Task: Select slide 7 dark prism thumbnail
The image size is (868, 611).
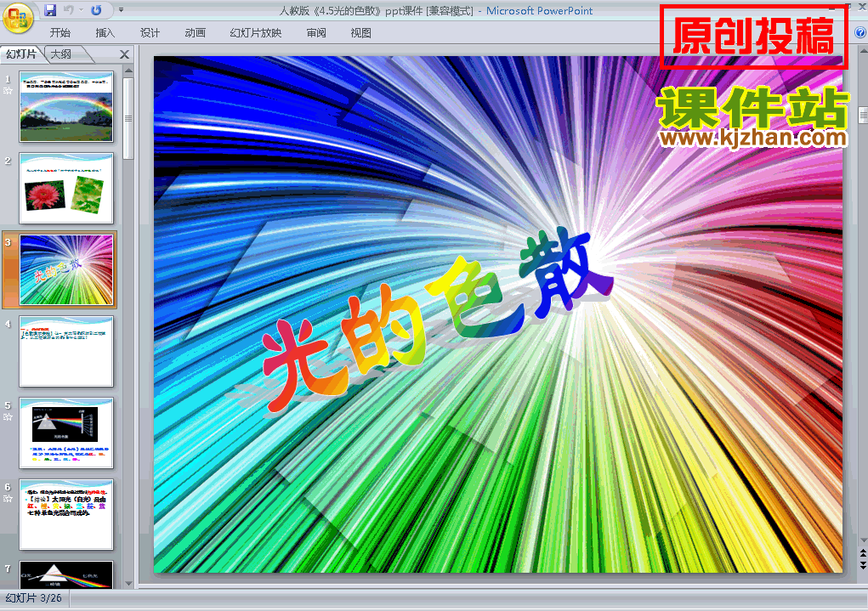Action: 66,574
